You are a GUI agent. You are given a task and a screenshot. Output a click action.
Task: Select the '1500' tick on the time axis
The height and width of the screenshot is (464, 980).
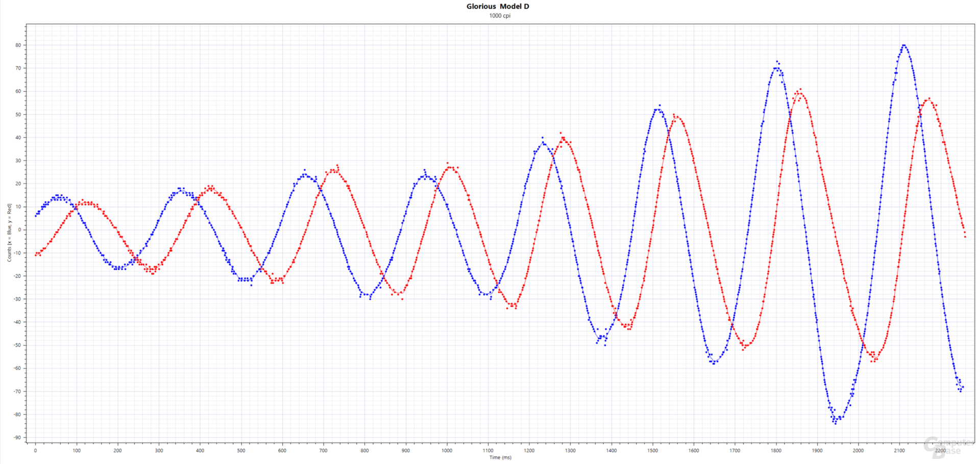click(653, 451)
